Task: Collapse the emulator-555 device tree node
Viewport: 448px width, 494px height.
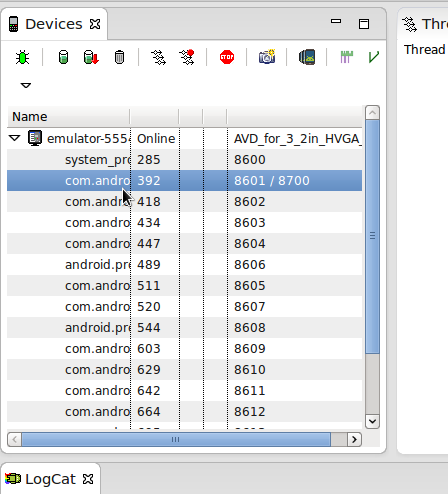Action: pos(15,138)
